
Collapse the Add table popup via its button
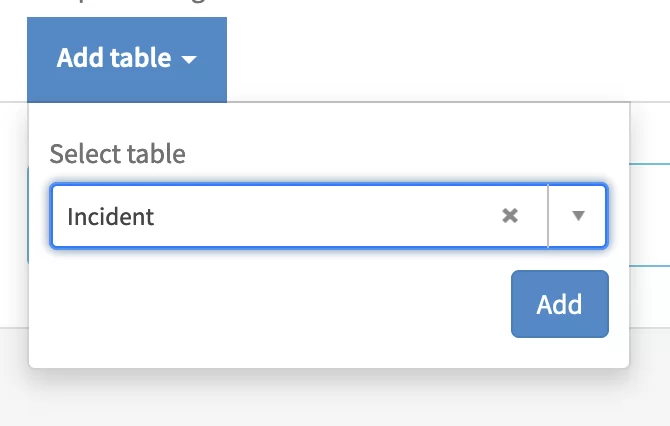pos(127,59)
